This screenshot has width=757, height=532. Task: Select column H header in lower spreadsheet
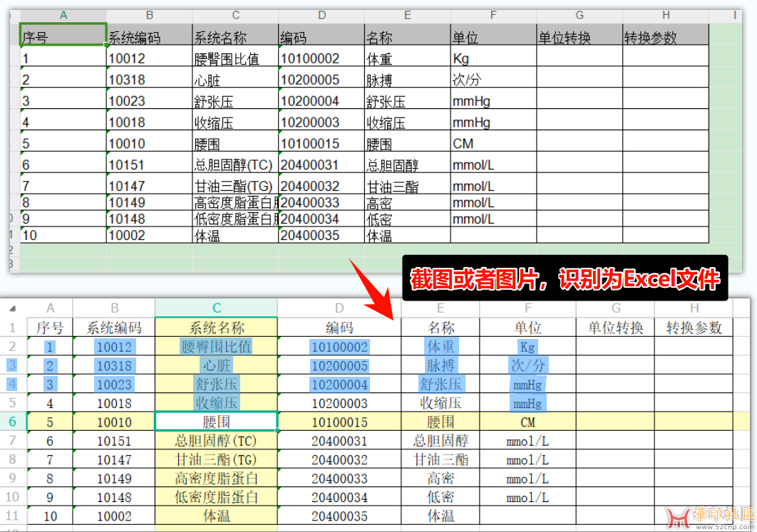click(x=694, y=308)
